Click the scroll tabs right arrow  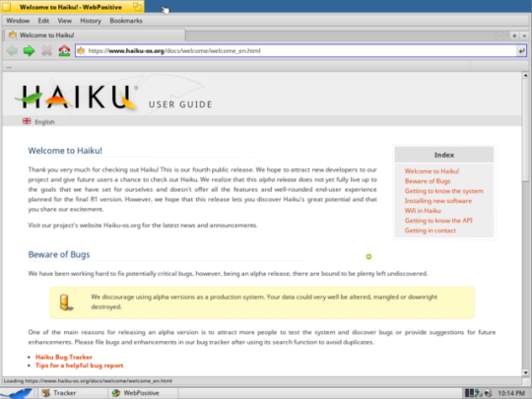(x=506, y=35)
